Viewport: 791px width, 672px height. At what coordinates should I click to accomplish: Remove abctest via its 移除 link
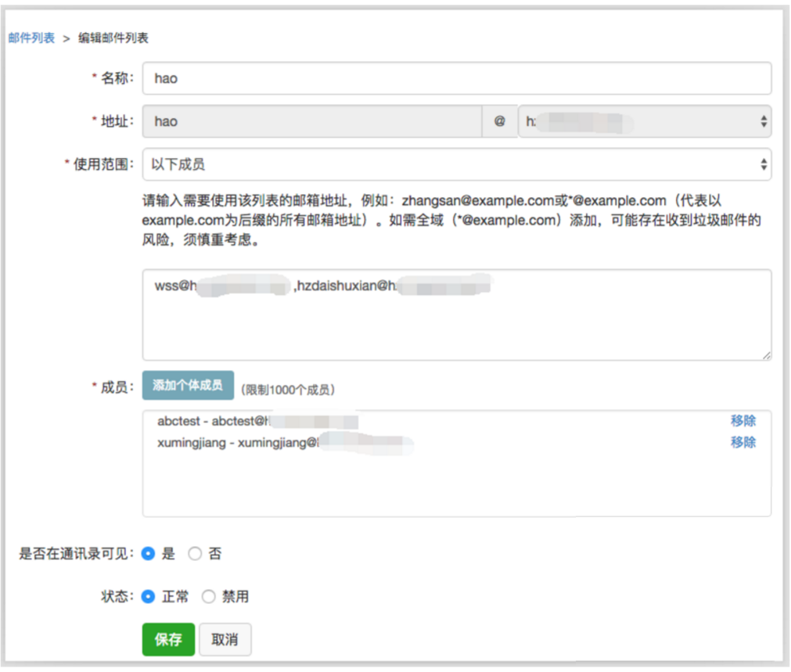[x=742, y=421]
